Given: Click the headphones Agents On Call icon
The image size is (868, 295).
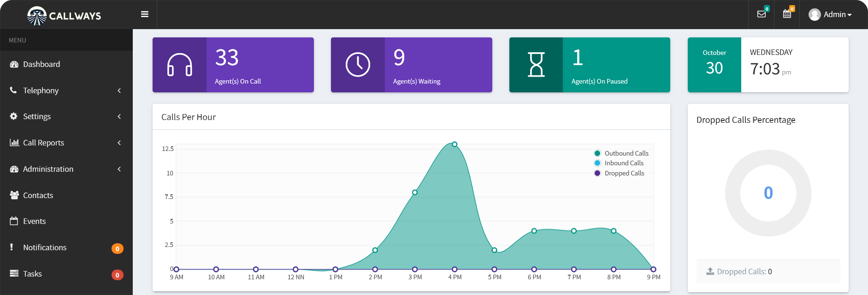Looking at the screenshot, I should [x=179, y=65].
